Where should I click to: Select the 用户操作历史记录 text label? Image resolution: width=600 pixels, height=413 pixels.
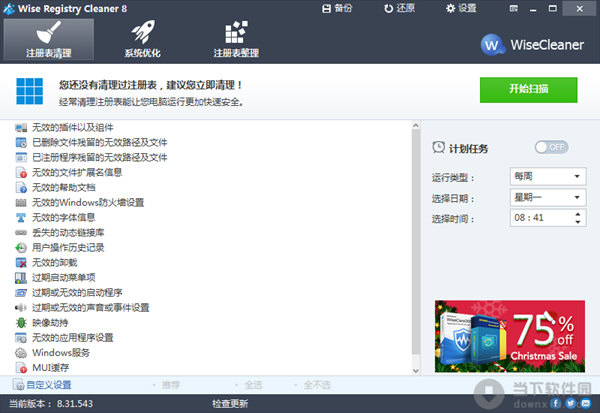pos(68,248)
